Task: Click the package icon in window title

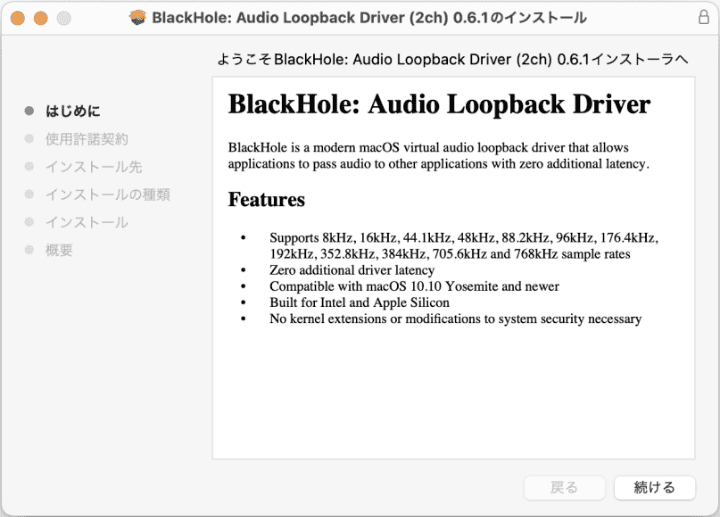Action: click(x=137, y=17)
